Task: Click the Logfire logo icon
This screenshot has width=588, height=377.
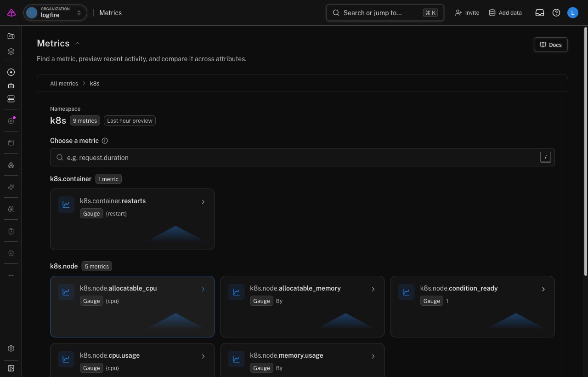Action: coord(11,13)
